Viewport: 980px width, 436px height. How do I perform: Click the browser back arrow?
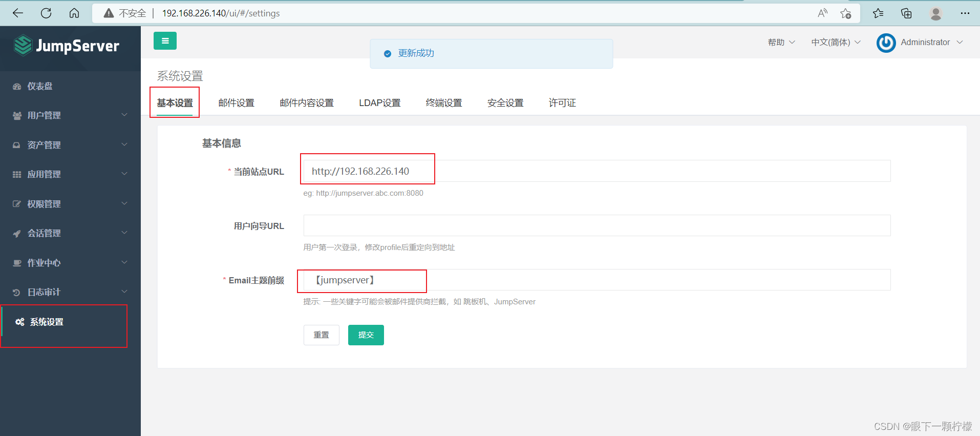(x=18, y=13)
